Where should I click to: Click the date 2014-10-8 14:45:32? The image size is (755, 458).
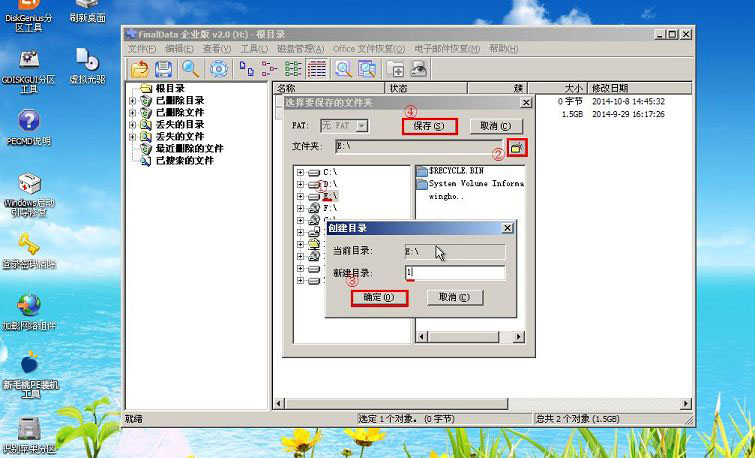tap(628, 102)
